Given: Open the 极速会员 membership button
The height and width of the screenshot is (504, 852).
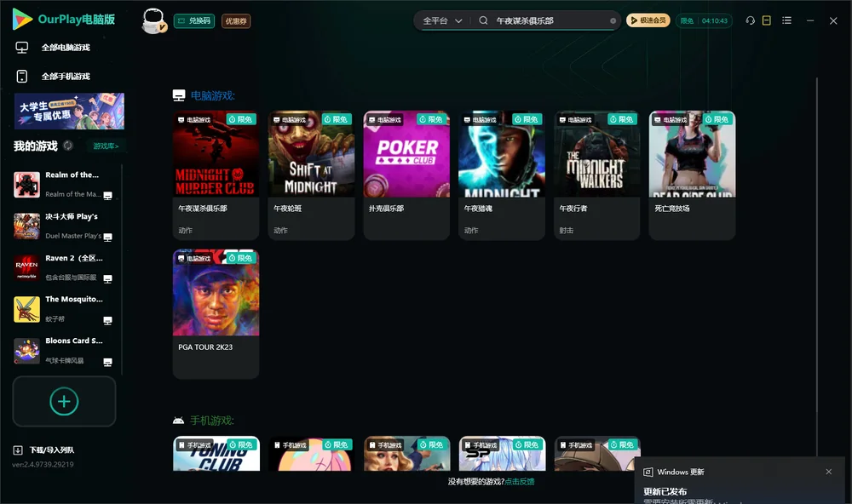Looking at the screenshot, I should coord(648,20).
